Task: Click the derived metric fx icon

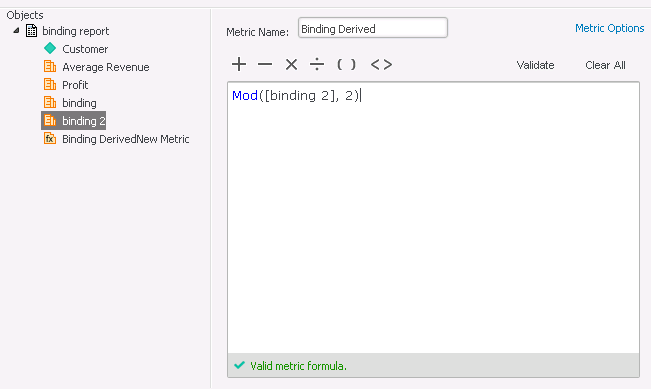Action: coord(50,139)
